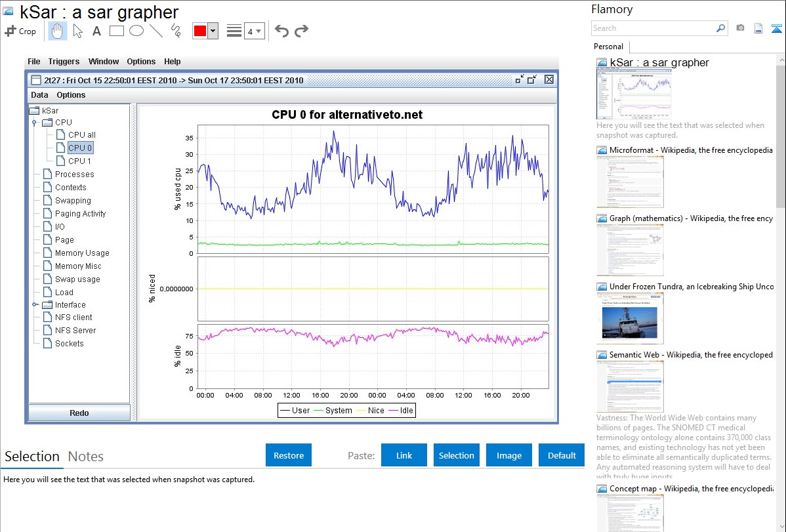Viewport: 786px width, 532px height.
Task: Click the red color swatch
Action: [x=200, y=31]
